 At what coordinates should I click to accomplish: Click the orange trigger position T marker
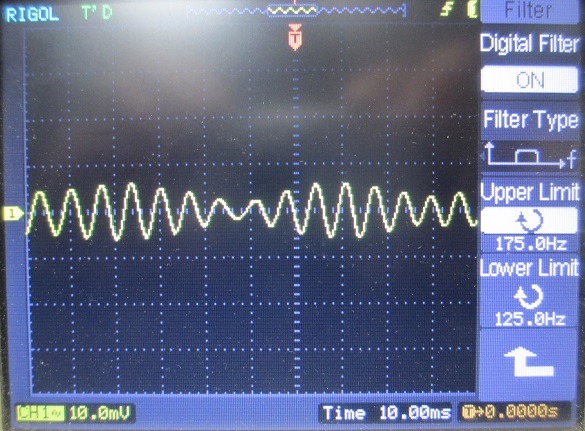295,37
